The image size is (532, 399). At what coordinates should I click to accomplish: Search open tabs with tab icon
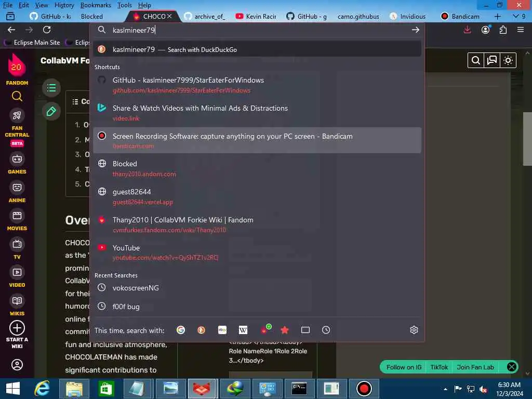[305, 330]
